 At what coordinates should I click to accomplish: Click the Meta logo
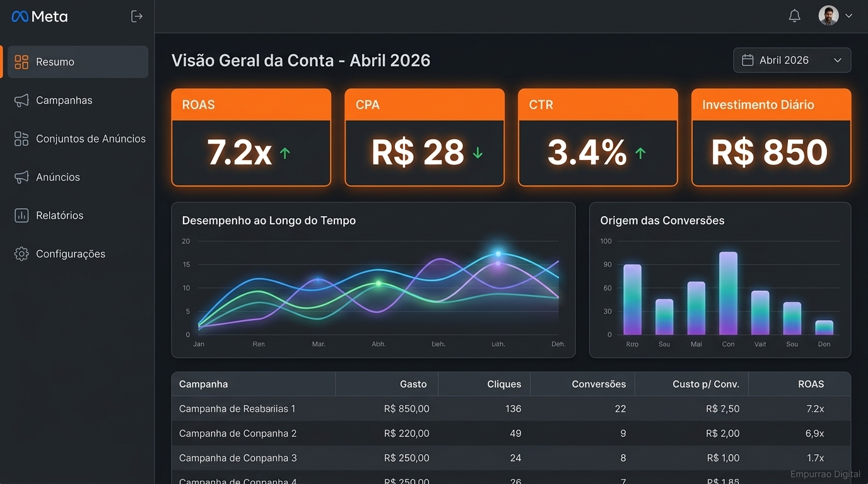pos(39,16)
